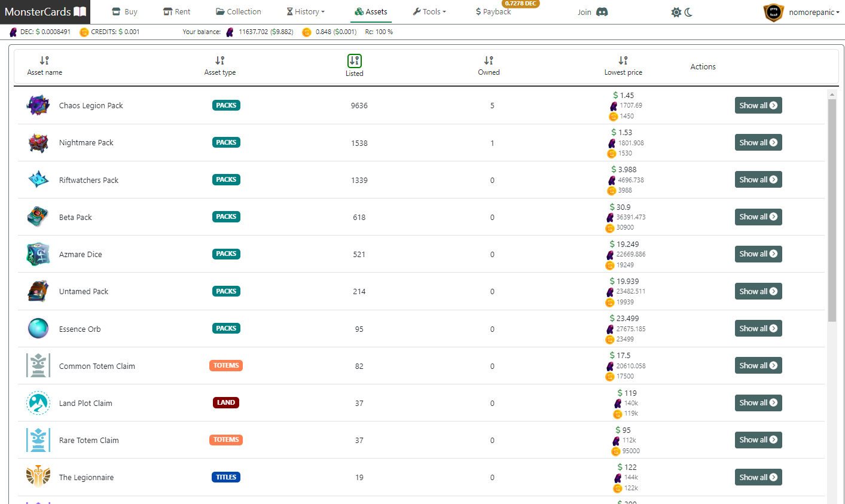Open the Tools dropdown menu
This screenshot has height=504, width=845.
[429, 12]
